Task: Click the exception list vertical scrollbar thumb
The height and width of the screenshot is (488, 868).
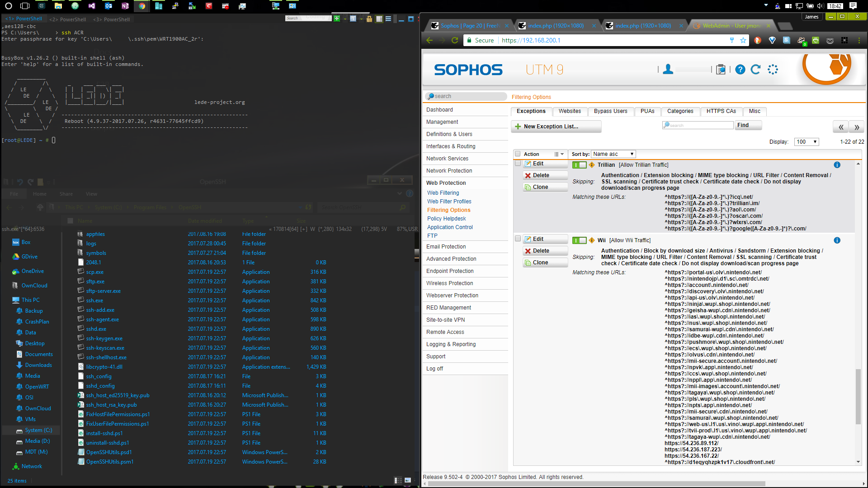Action: coord(858,397)
